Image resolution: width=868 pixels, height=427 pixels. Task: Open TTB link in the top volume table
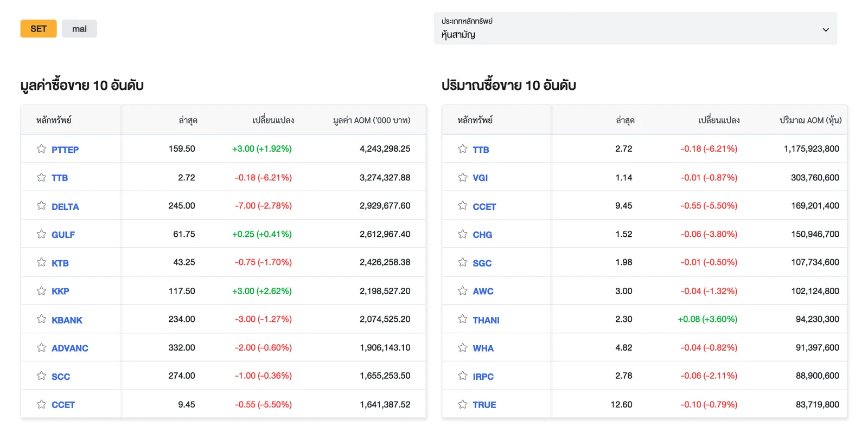(481, 150)
